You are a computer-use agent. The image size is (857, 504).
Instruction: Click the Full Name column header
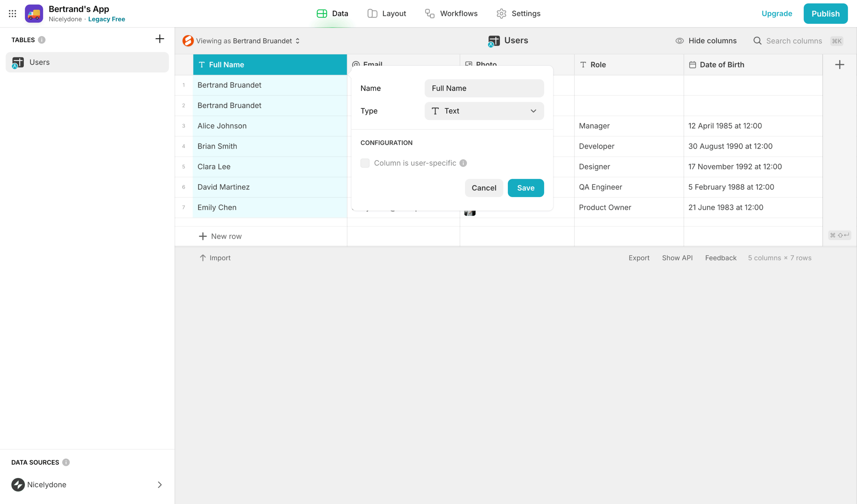pos(270,65)
